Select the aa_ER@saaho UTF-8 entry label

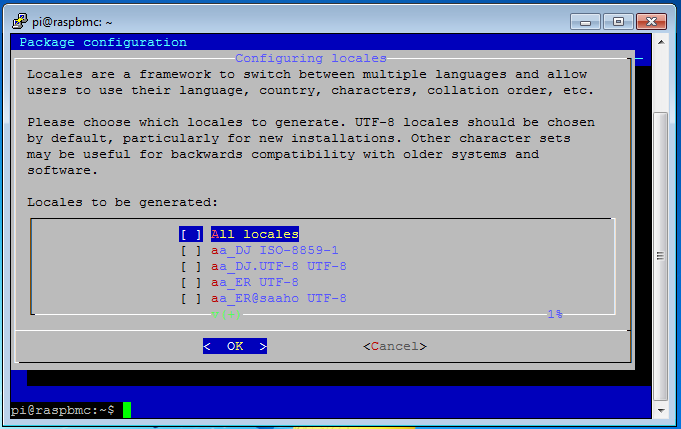coord(279,299)
